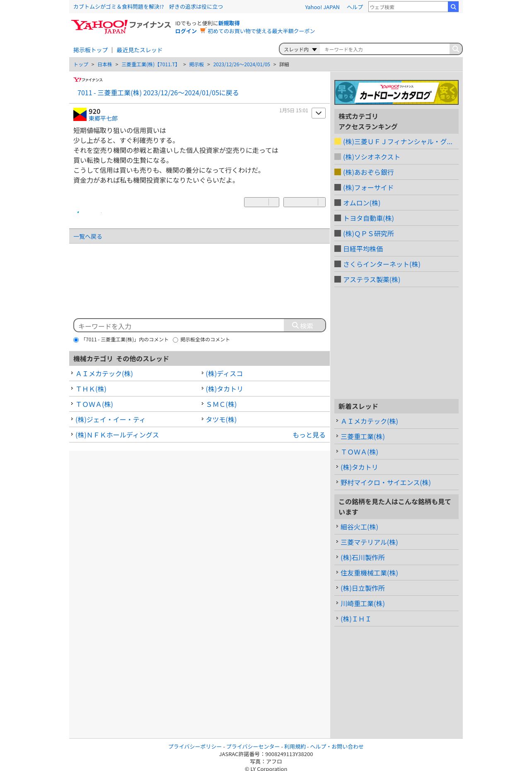This screenshot has height=771, width=532.
Task: Click the bronze rank marker beside あおぞら銀行
Action: [338, 172]
